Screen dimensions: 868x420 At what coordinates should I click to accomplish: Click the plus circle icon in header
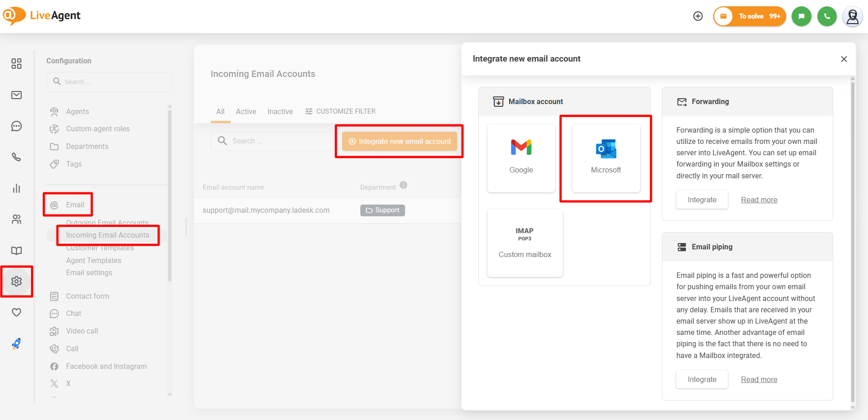[x=698, y=16]
